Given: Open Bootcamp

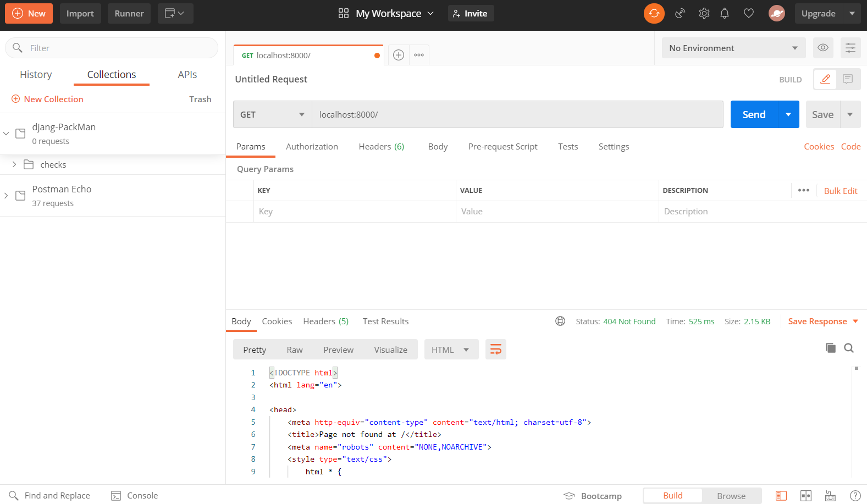Looking at the screenshot, I should [593, 496].
